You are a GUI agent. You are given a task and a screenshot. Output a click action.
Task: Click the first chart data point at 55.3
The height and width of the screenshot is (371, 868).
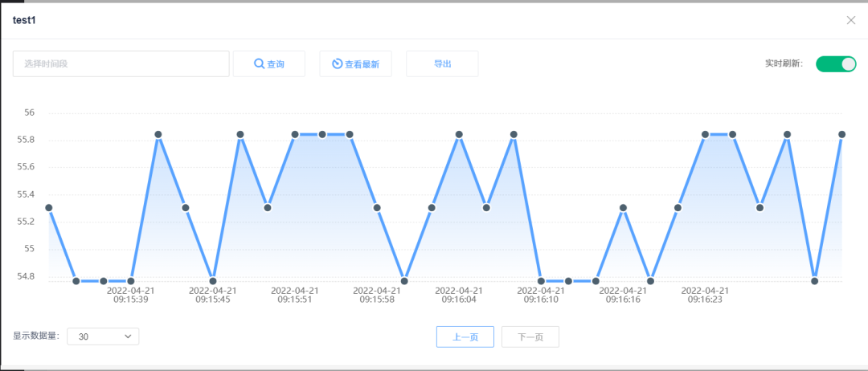(x=49, y=208)
